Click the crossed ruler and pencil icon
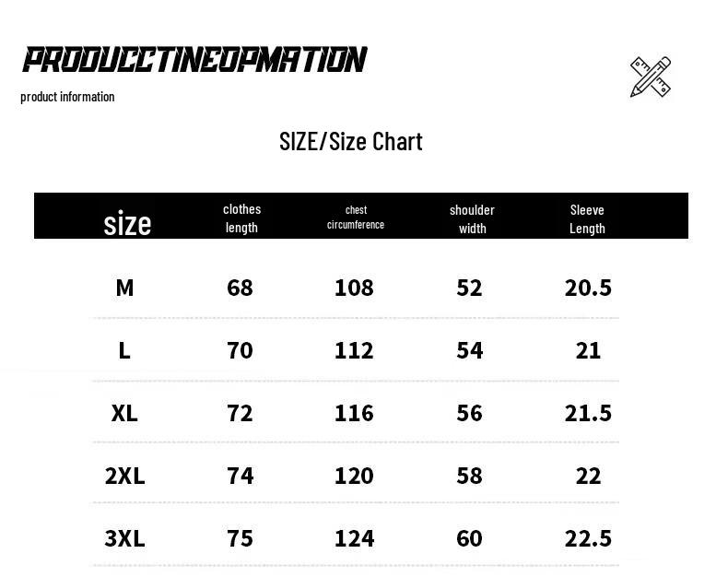Viewport: 728px width, 577px height. (x=650, y=77)
